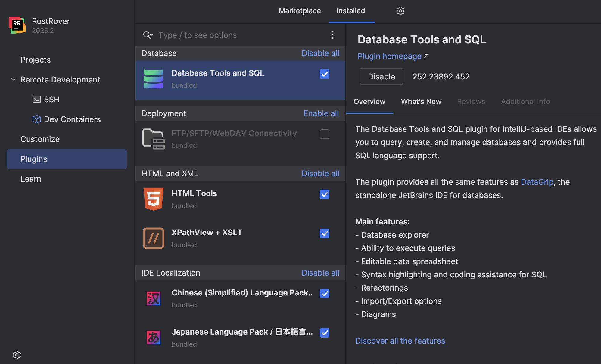Collapse the Remote Development tree node
The height and width of the screenshot is (364, 601).
point(14,79)
